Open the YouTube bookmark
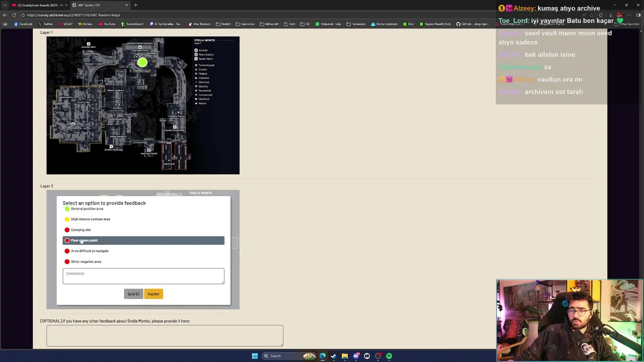 click(107, 24)
